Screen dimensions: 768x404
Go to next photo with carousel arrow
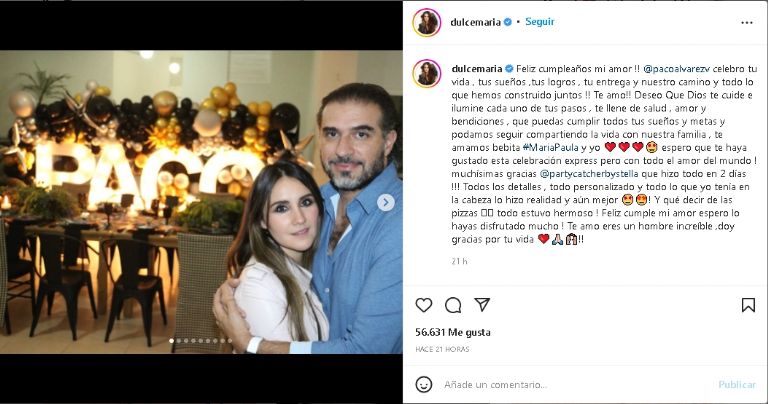click(x=386, y=202)
